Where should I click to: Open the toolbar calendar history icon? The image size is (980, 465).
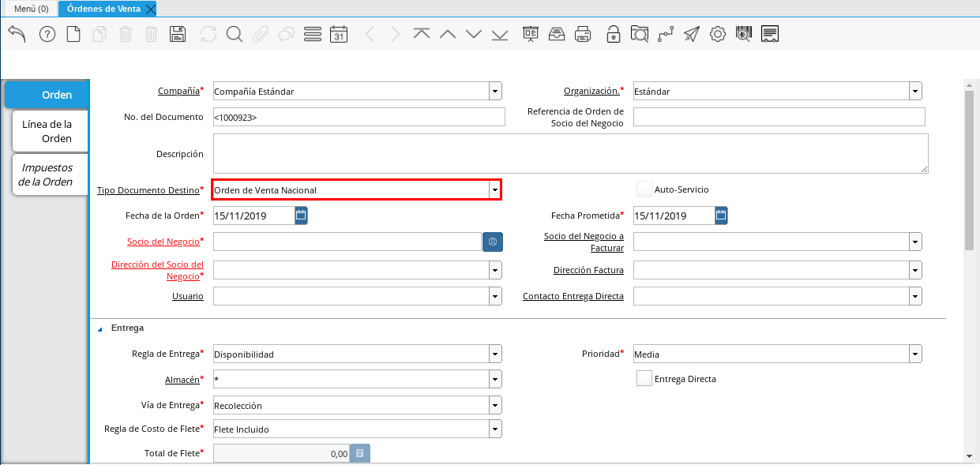339,34
